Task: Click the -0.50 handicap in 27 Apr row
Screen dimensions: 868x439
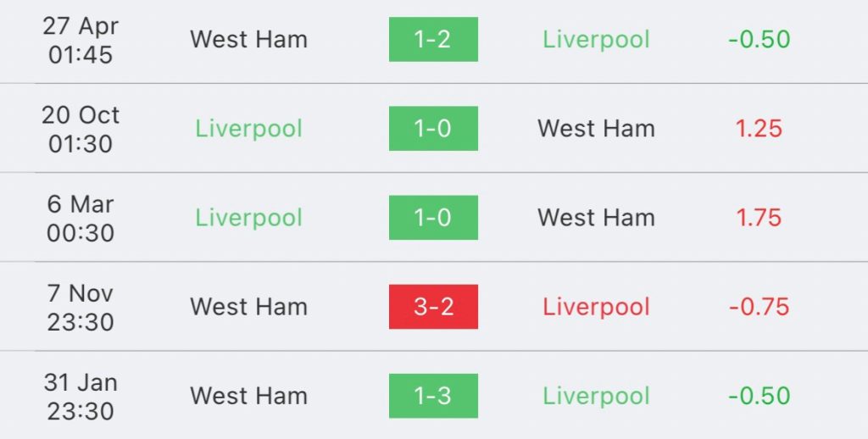Action: click(x=759, y=40)
